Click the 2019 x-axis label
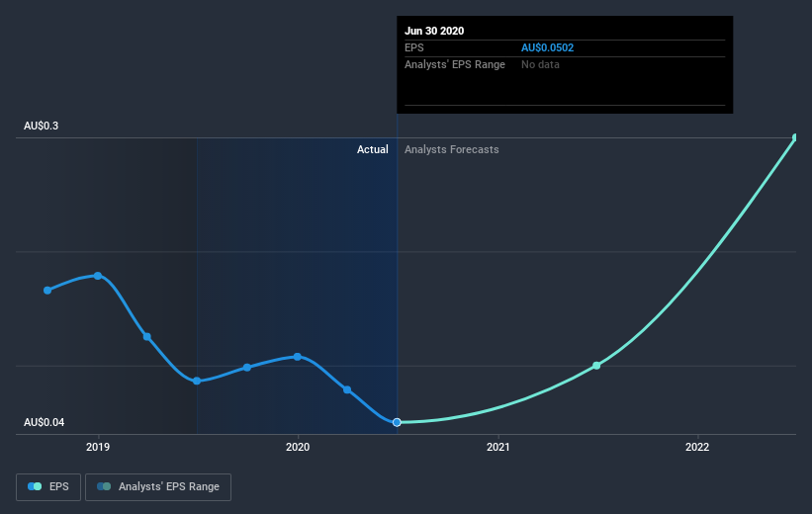 [98, 447]
